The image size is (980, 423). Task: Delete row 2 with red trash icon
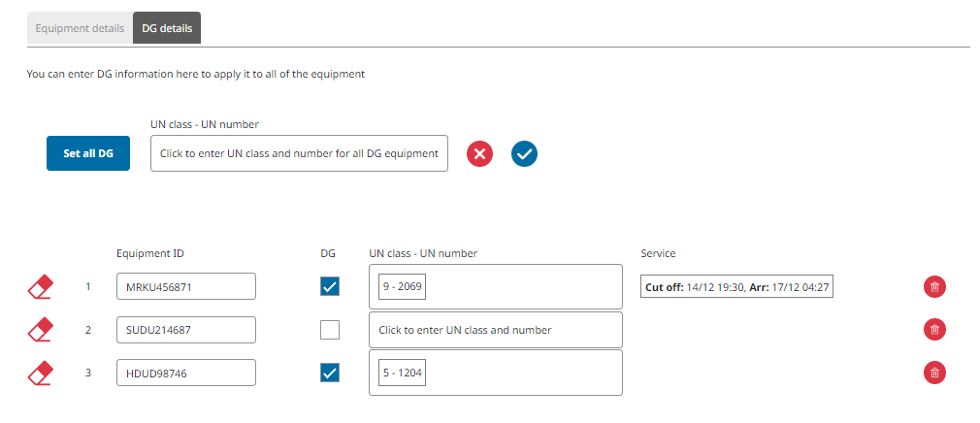click(934, 330)
